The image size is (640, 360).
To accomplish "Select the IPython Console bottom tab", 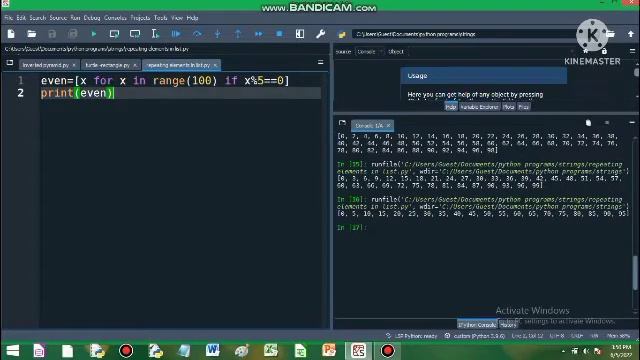I will pyautogui.click(x=476, y=325).
